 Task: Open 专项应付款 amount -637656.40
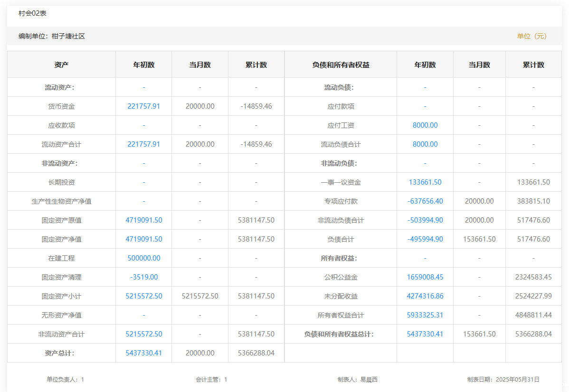425,201
